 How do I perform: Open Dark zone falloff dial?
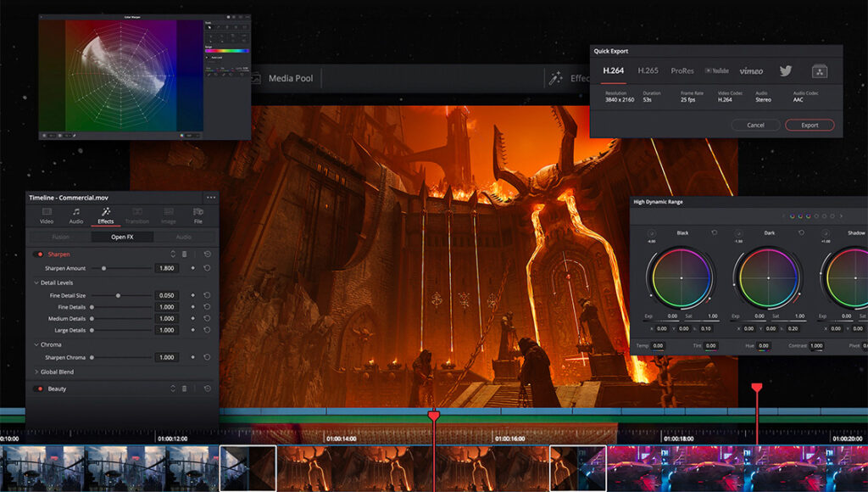click(738, 233)
